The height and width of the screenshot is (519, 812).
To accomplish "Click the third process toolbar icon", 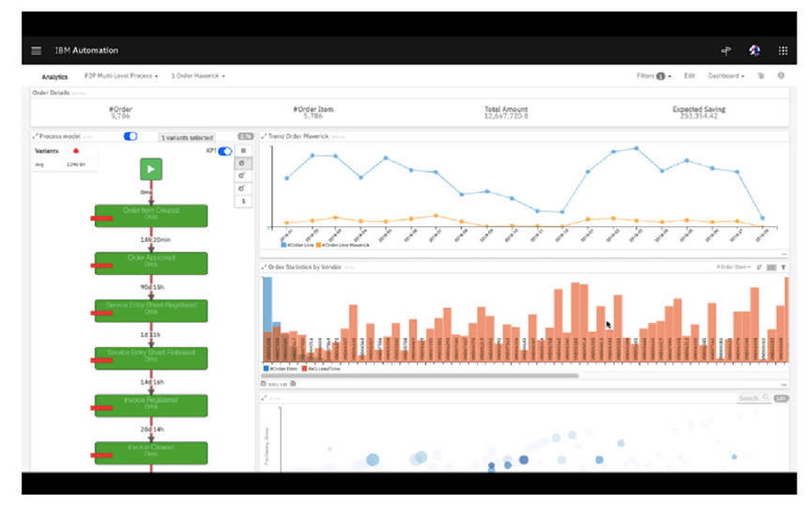I will [x=243, y=176].
